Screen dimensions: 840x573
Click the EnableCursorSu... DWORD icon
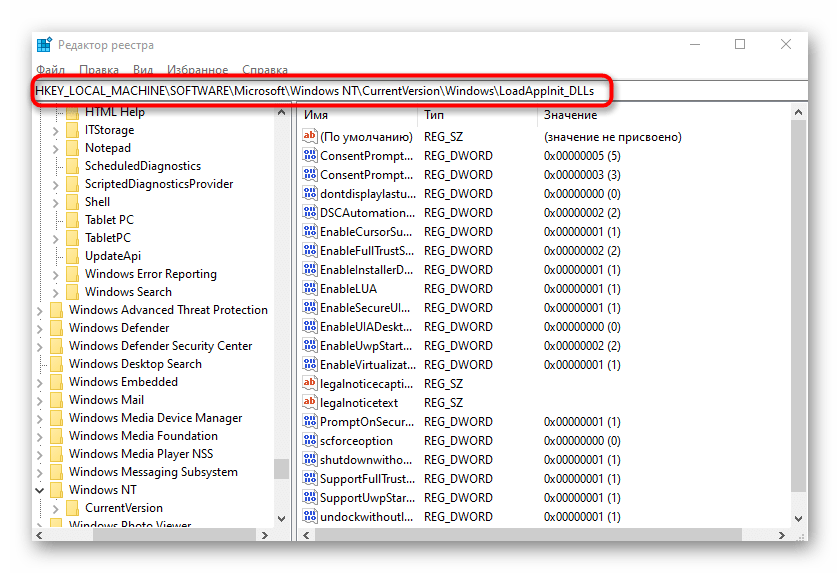pos(310,231)
